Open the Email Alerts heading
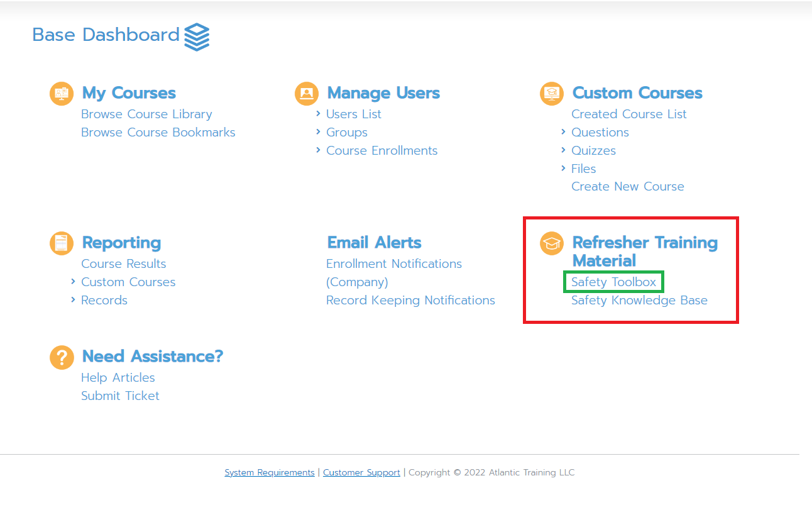The image size is (812, 505). [375, 243]
